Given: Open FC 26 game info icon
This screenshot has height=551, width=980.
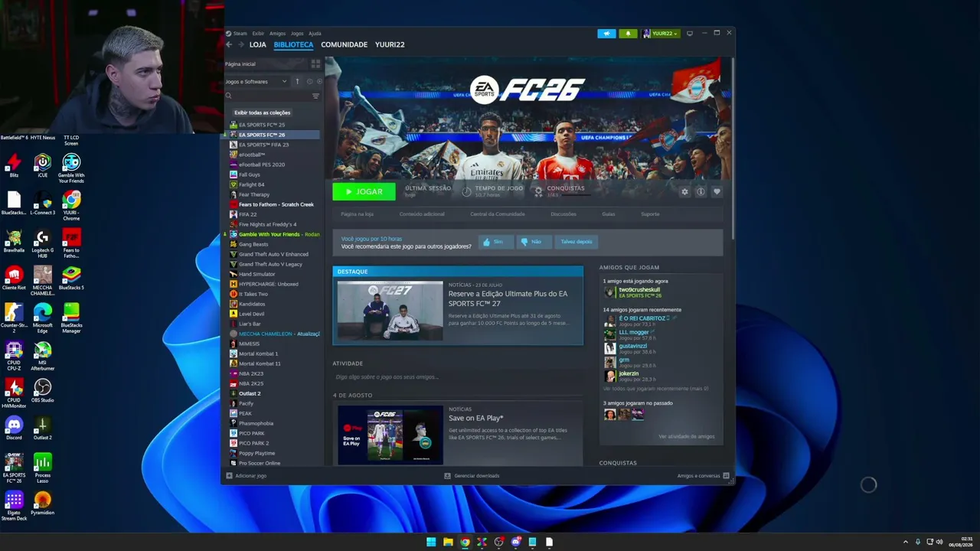Looking at the screenshot, I should point(701,192).
